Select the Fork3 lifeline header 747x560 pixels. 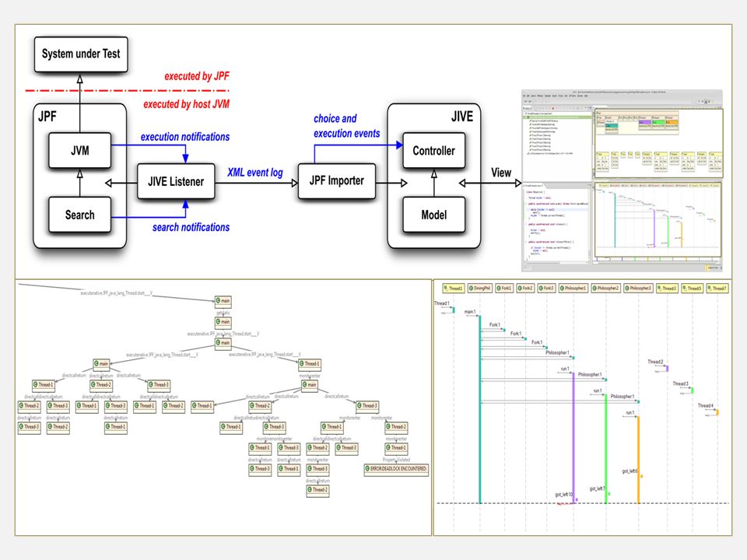point(546,288)
